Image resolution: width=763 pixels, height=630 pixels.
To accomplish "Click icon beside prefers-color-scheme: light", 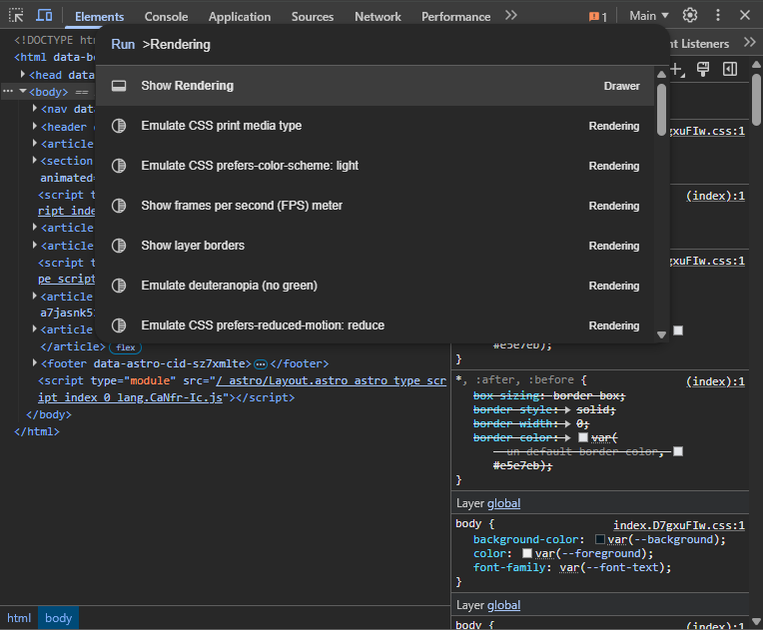I will tap(119, 166).
